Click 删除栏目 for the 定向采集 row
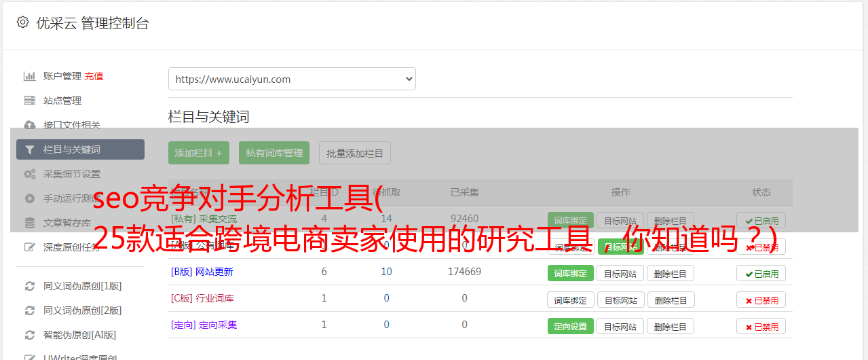Screen dimensions: 868x360 coord(671,326)
